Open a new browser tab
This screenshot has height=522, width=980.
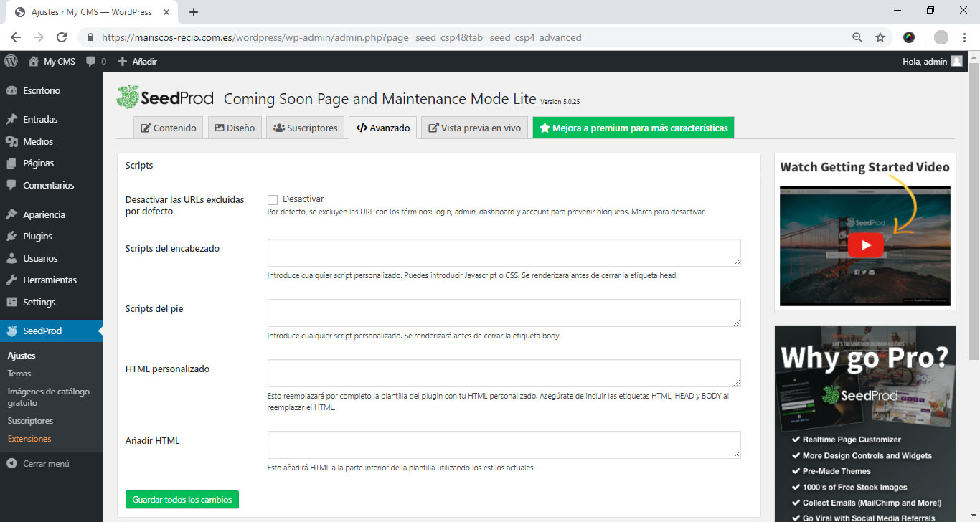(x=194, y=12)
